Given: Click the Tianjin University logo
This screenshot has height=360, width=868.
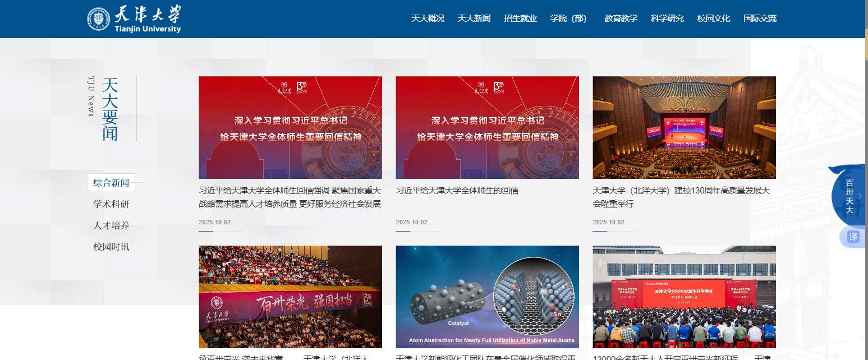Looking at the screenshot, I should pos(134,19).
